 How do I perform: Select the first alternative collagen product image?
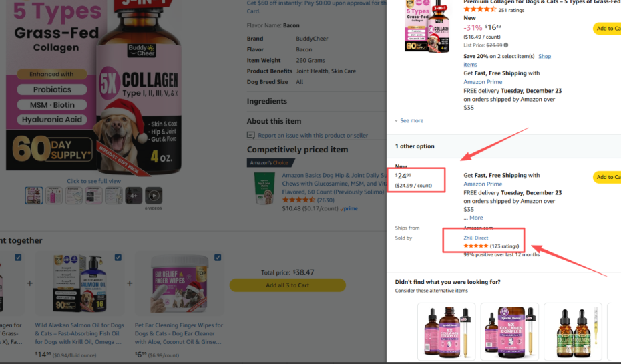(446, 331)
